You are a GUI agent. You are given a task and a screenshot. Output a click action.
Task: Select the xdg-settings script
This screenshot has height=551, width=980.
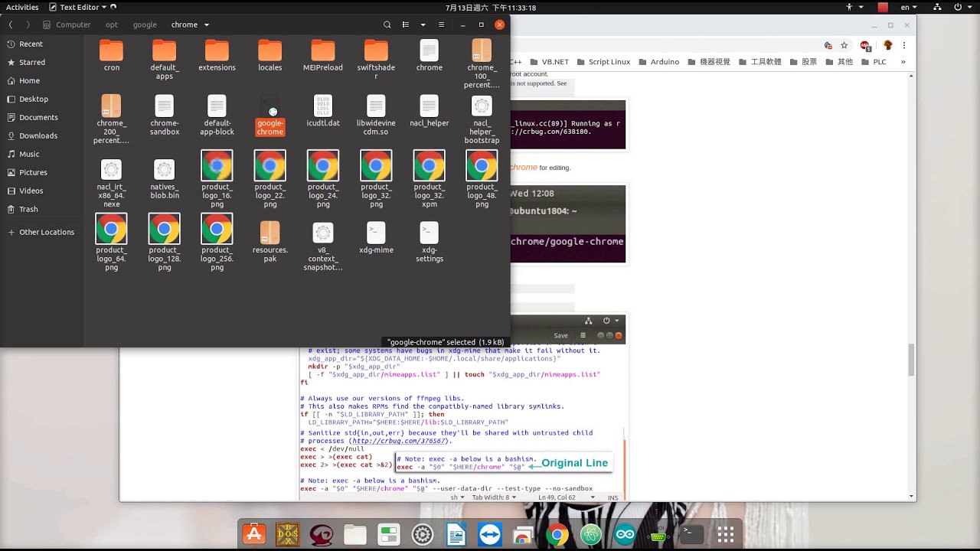pyautogui.click(x=430, y=242)
